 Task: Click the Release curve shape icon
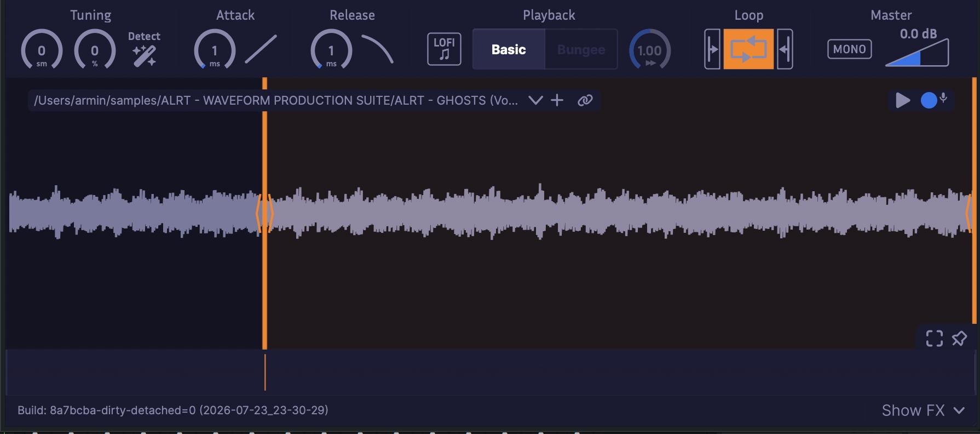click(378, 49)
